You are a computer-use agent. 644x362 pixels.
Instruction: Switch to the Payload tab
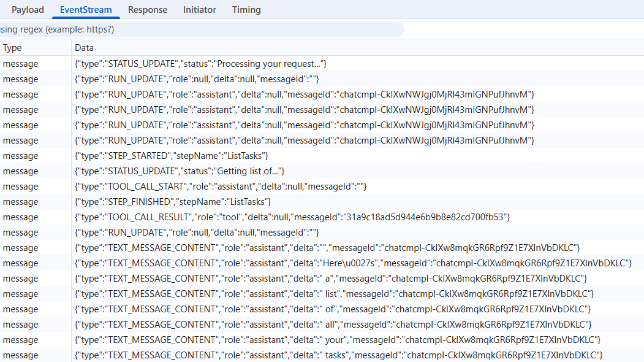pyautogui.click(x=28, y=10)
